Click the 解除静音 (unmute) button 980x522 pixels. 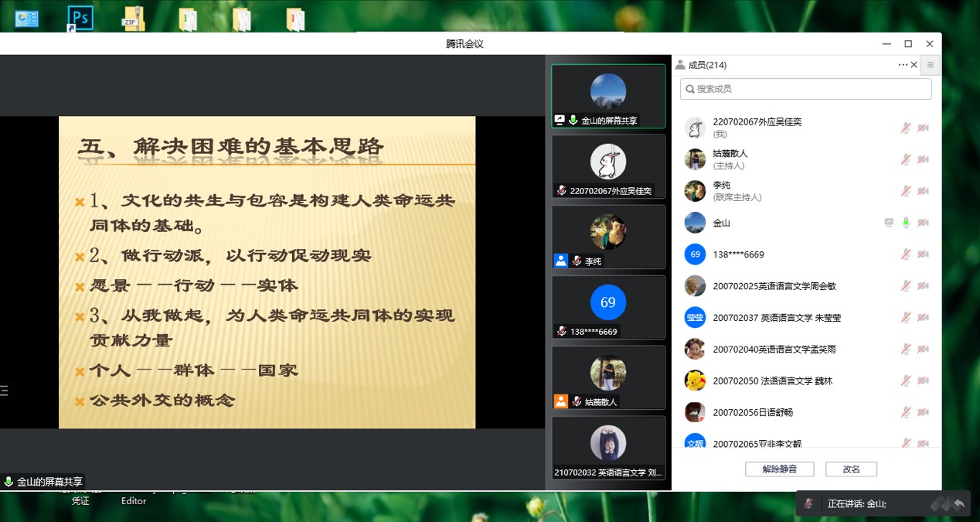tap(779, 469)
